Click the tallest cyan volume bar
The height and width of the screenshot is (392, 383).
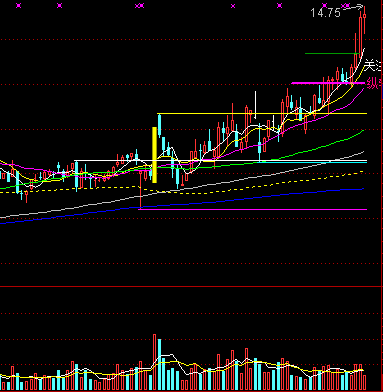pyautogui.click(x=159, y=365)
